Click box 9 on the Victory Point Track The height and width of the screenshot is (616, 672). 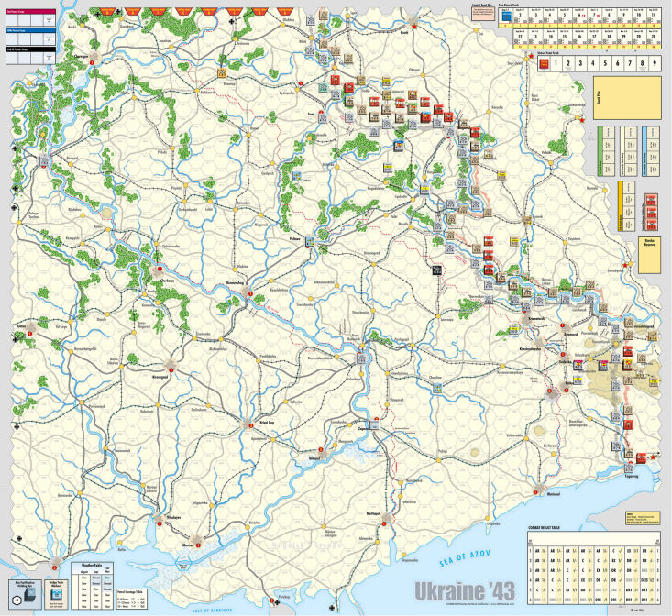coord(655,64)
